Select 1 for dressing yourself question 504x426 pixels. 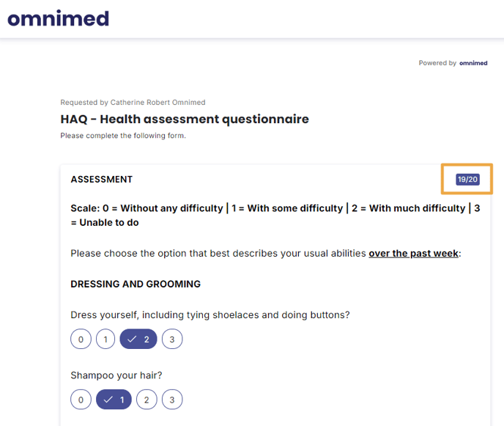(x=105, y=339)
